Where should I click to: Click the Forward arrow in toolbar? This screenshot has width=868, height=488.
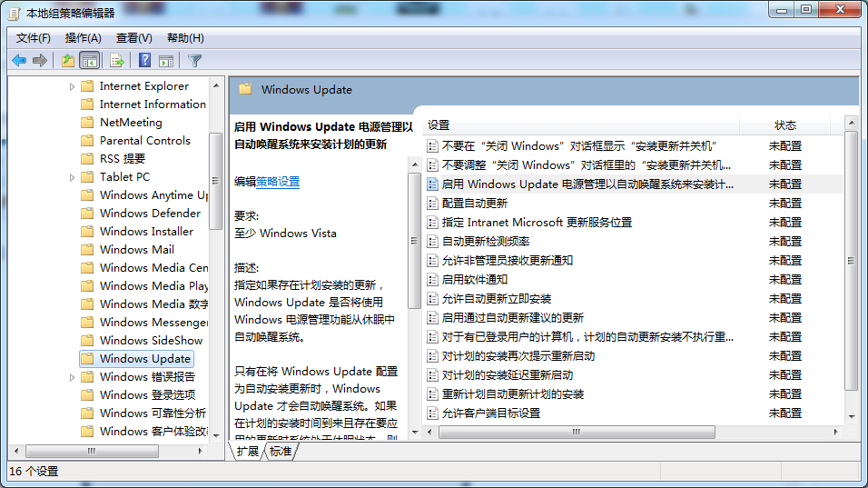pos(40,61)
